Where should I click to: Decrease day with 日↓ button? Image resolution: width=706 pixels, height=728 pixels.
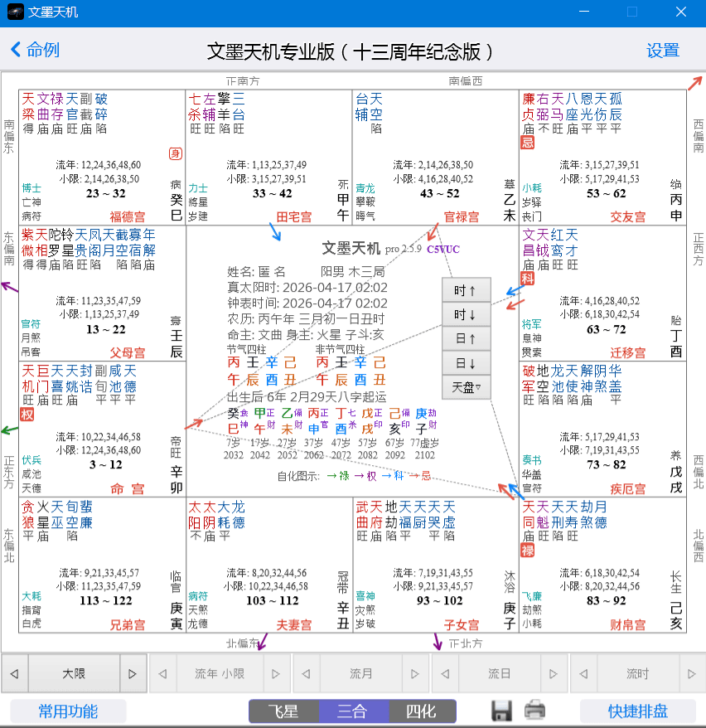[466, 363]
